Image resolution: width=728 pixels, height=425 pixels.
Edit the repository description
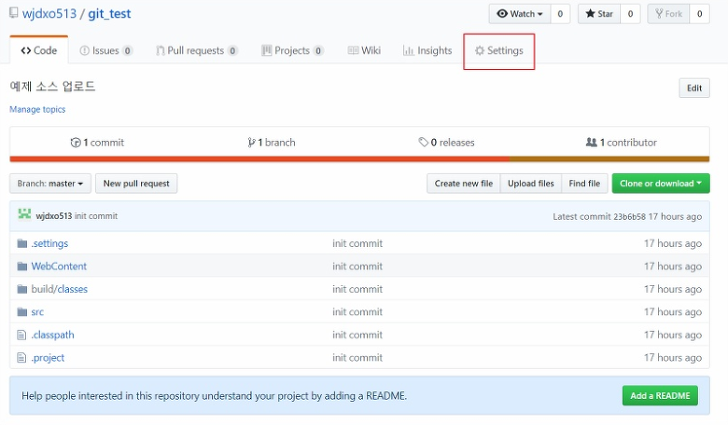tap(695, 88)
